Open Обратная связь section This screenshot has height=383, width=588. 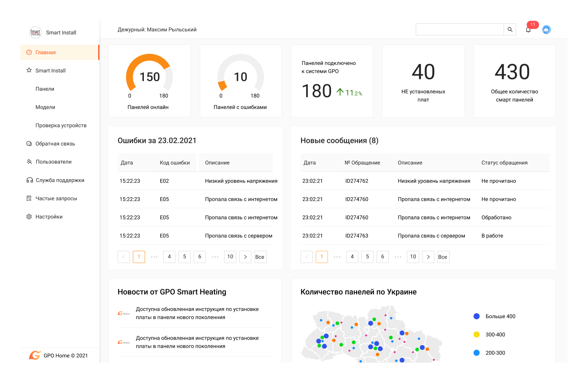pos(55,144)
